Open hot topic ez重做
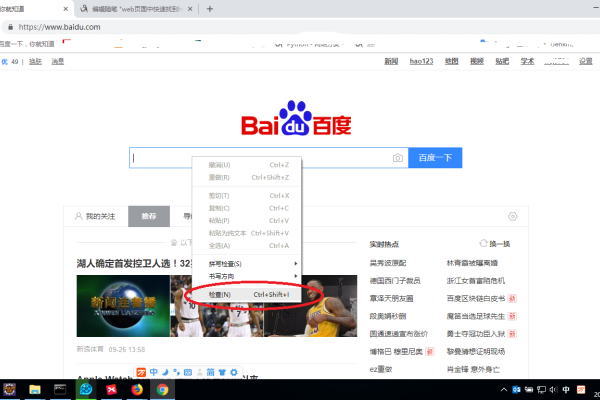600x400 pixels. [x=381, y=369]
